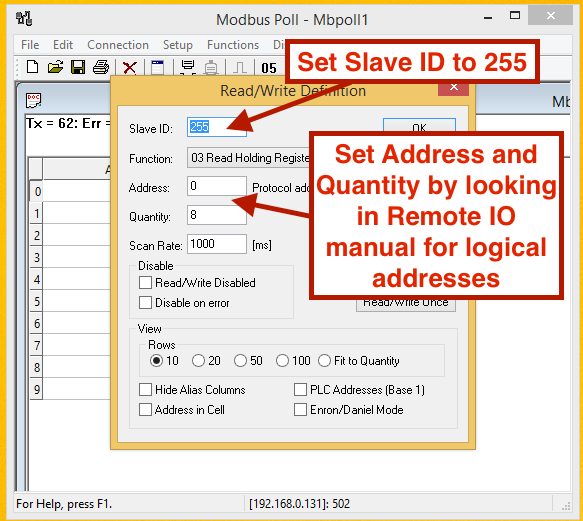Select row header 1 in the grid
583x521 pixels.
36,213
